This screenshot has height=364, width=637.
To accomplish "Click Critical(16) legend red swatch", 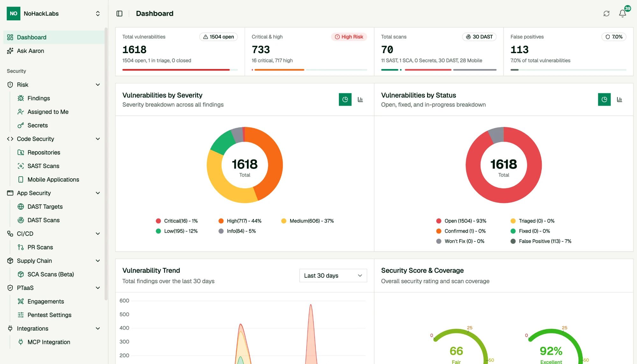I will [158, 221].
